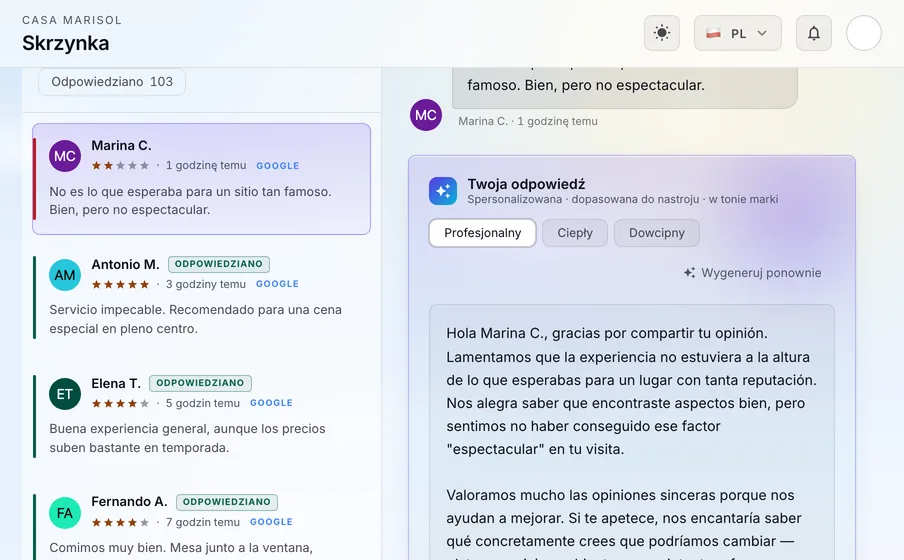
Task: Open GOOGLE source link on Fernando's review
Action: point(271,521)
